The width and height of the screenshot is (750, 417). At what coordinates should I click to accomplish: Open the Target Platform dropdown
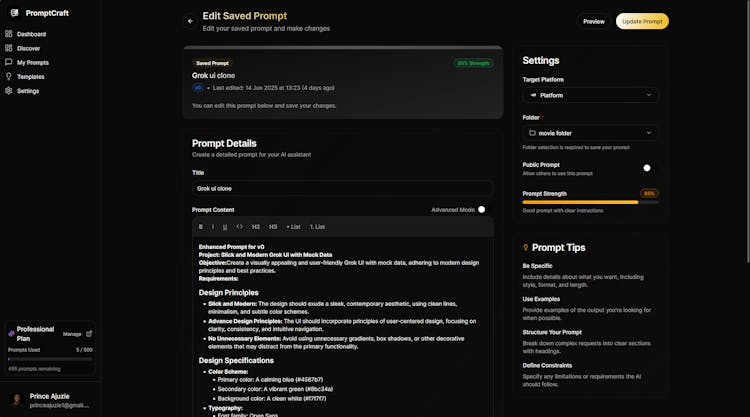(x=590, y=95)
